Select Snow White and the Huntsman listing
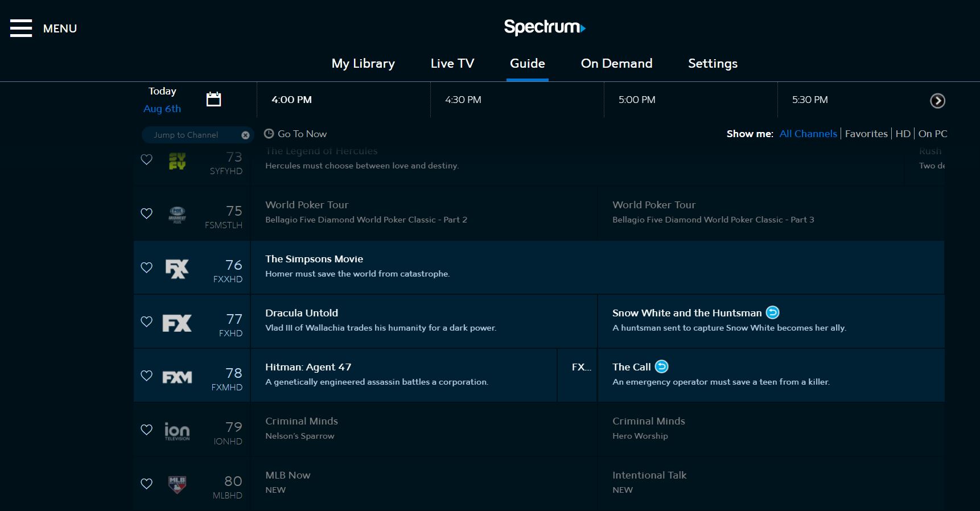Screen dimensions: 980x511 coord(771,322)
